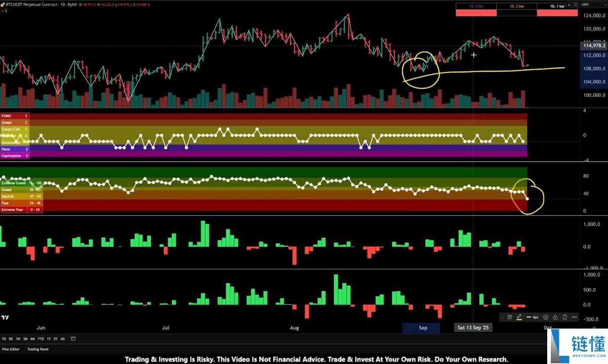This screenshot has height=364, width=608.
Task: Open the Pine Editor tab
Action: 11,349
